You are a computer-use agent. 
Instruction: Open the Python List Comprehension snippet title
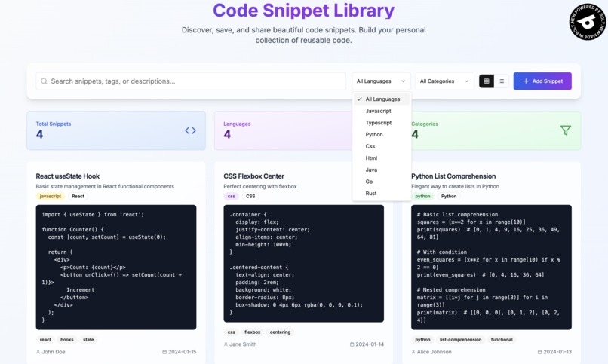point(453,176)
